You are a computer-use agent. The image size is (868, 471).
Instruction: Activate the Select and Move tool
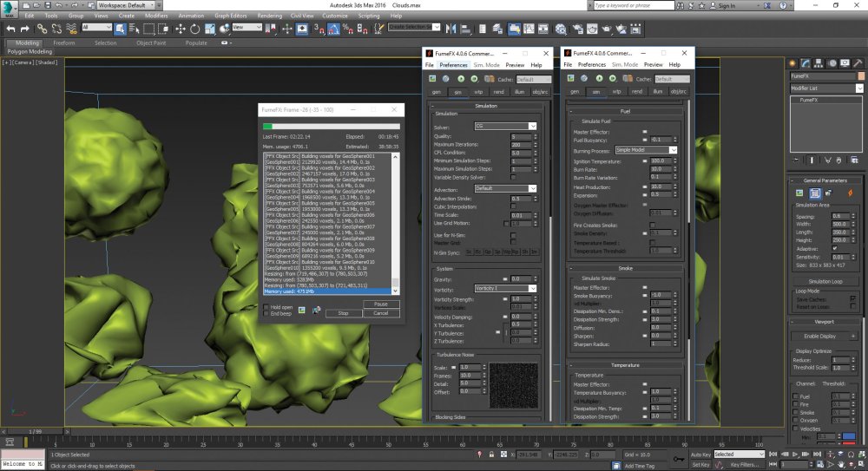181,29
